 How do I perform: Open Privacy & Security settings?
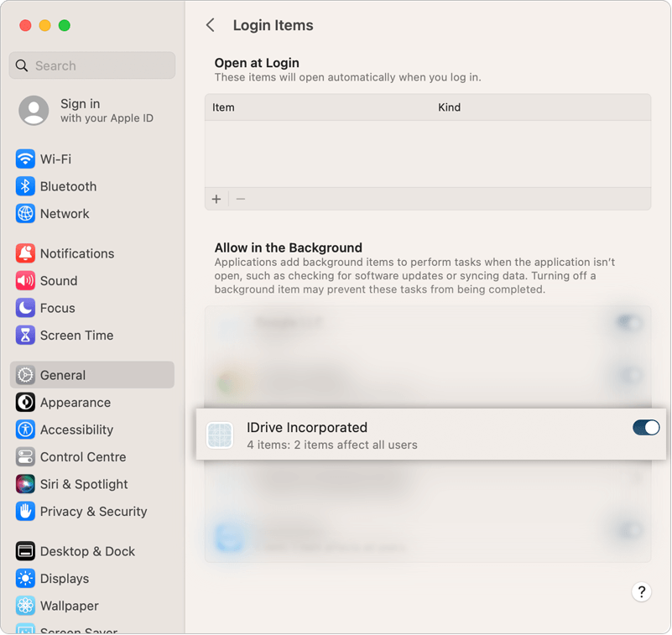pyautogui.click(x=92, y=511)
